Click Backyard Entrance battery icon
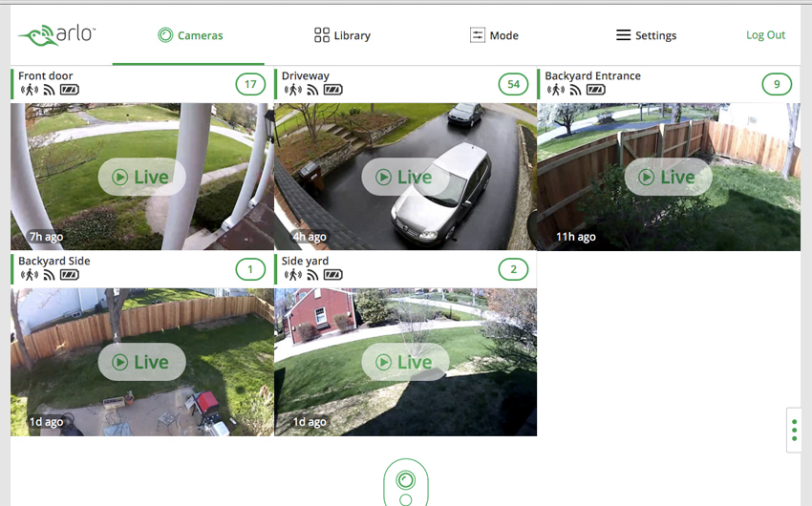This screenshot has width=812, height=506. pyautogui.click(x=596, y=90)
